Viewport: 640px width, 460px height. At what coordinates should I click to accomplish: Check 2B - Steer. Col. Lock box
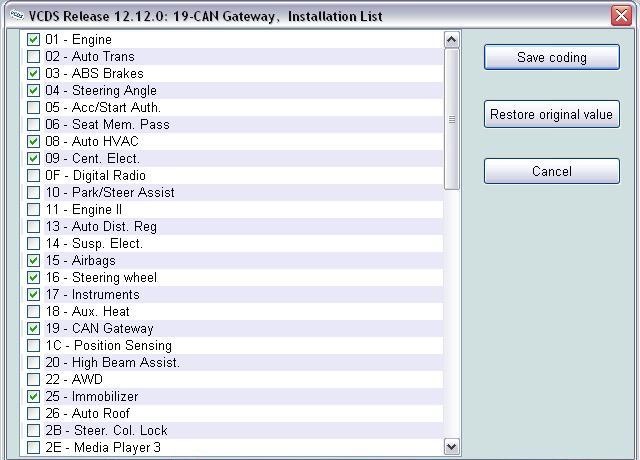point(33,431)
